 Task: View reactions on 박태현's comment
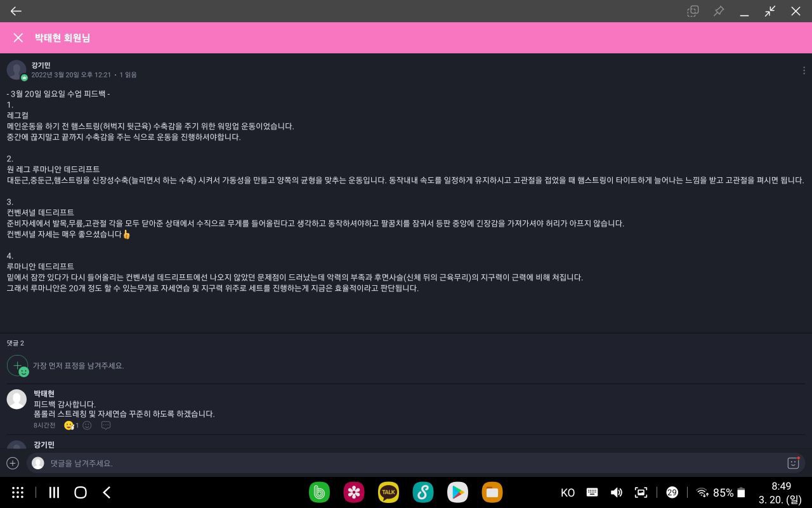(x=71, y=425)
